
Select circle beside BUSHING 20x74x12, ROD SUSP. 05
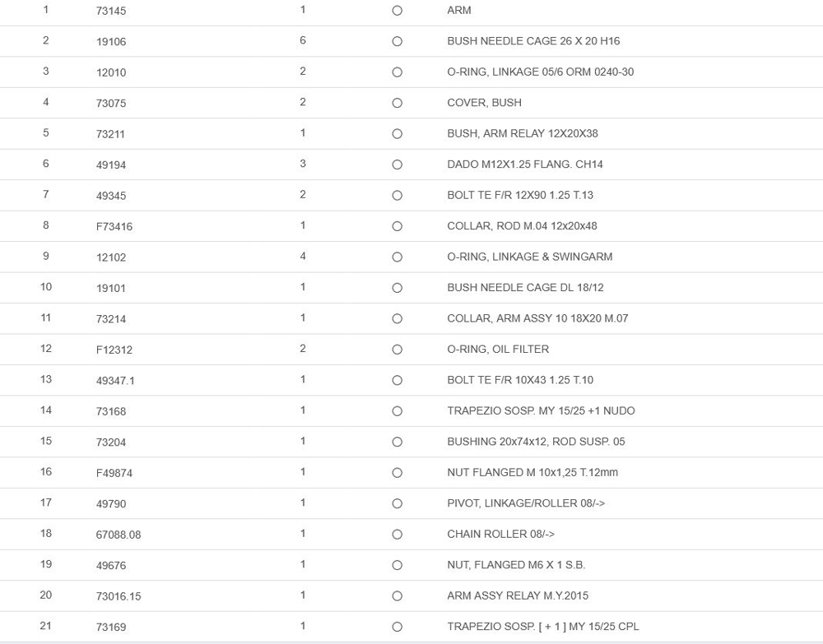pyautogui.click(x=398, y=442)
